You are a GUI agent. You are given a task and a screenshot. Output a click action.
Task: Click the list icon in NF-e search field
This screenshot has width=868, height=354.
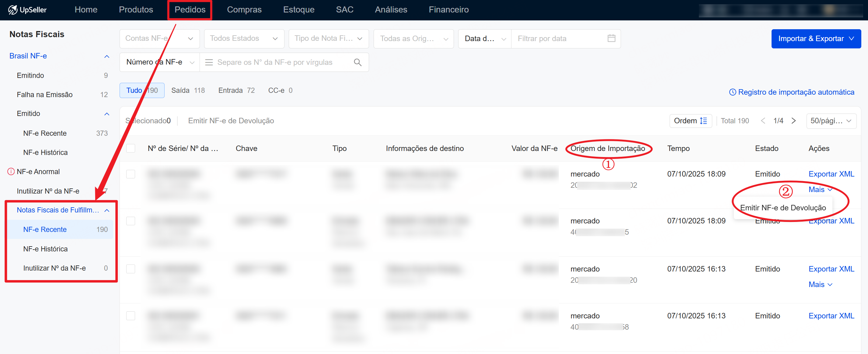[x=209, y=62]
